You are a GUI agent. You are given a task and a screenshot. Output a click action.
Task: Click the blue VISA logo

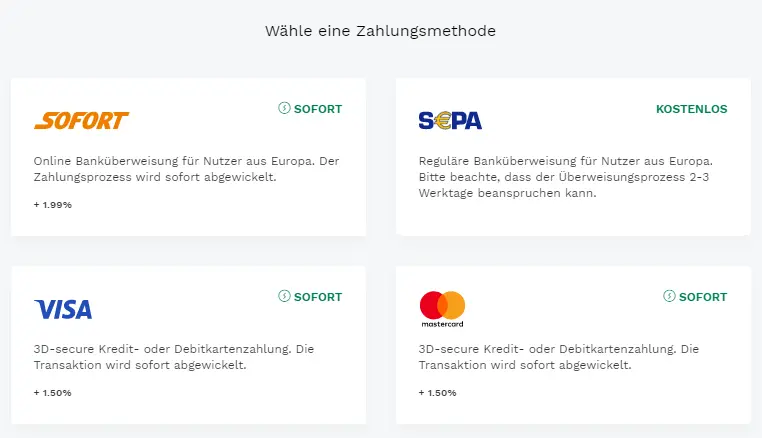tap(63, 309)
